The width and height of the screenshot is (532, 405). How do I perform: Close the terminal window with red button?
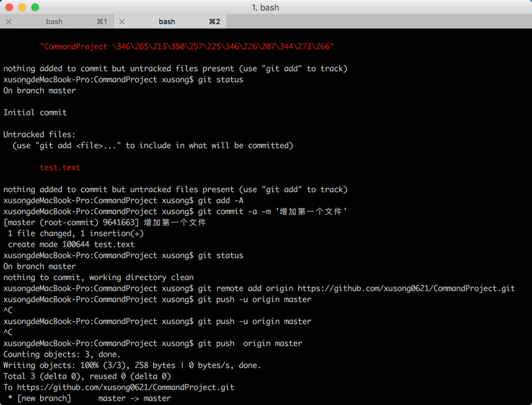tap(9, 7)
